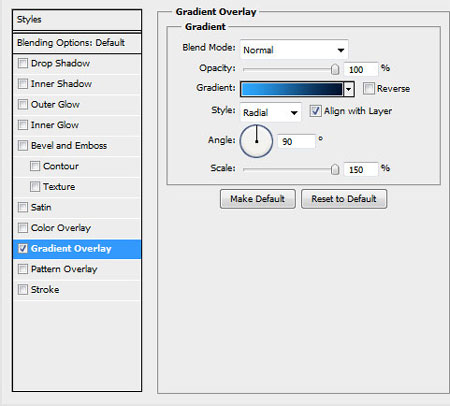Check the Reverse gradient option
The height and width of the screenshot is (406, 450).
click(369, 89)
